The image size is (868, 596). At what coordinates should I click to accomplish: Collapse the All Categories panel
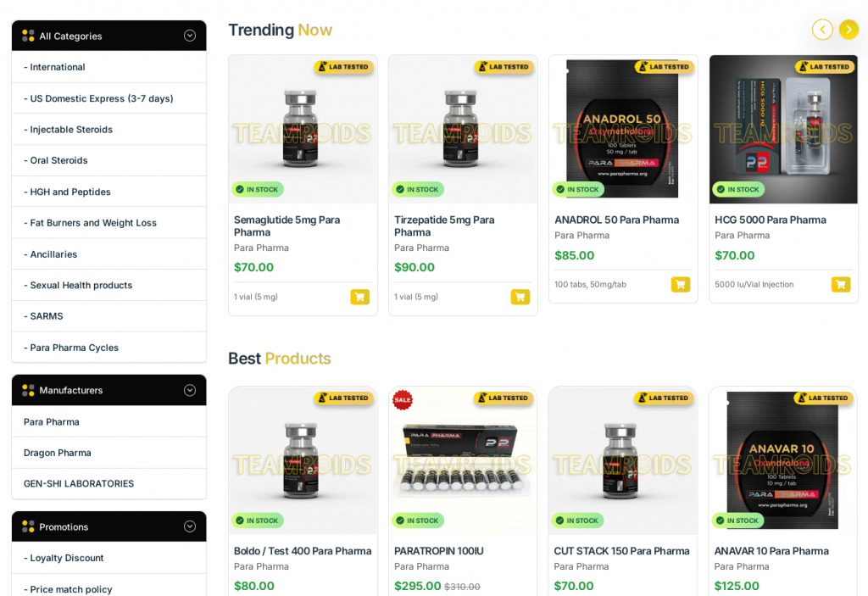click(189, 36)
